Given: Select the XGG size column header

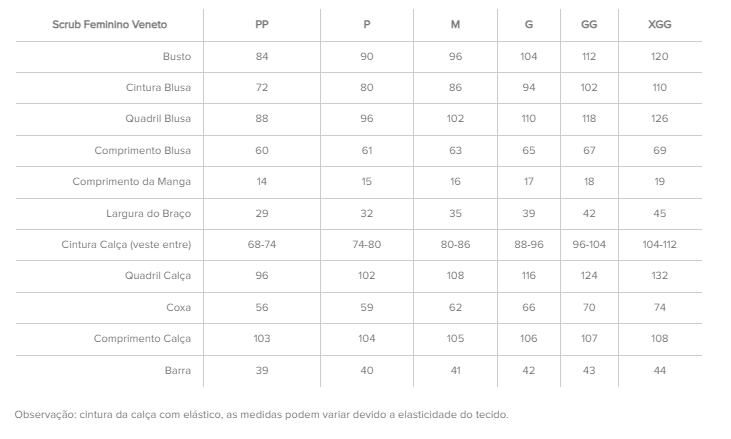Looking at the screenshot, I should 660,25.
